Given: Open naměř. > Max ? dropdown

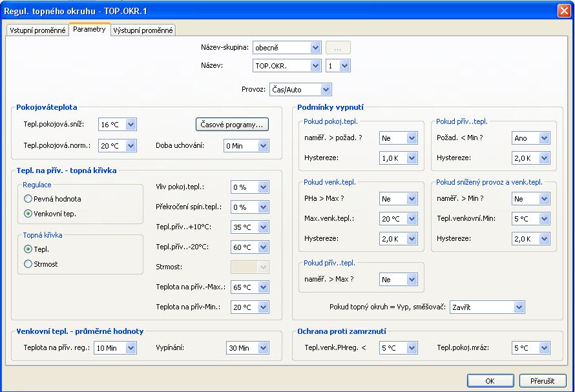Looking at the screenshot, I should [x=398, y=280].
